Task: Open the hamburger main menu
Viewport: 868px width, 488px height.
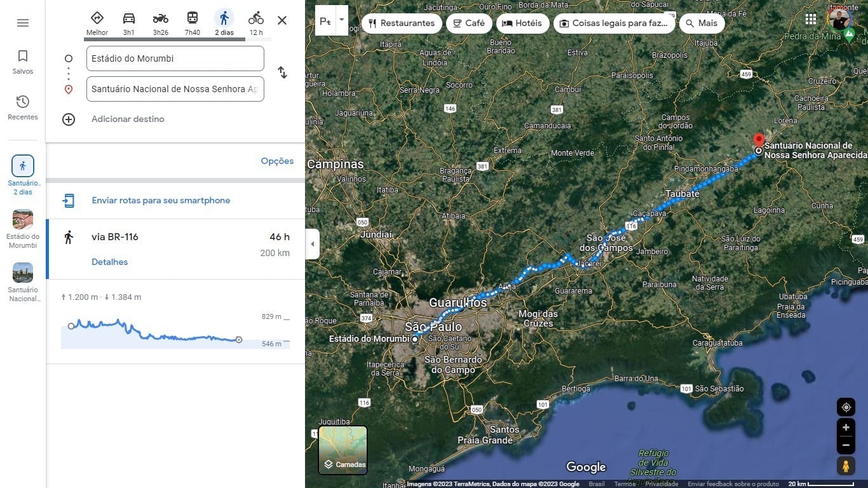Action: 23,23
